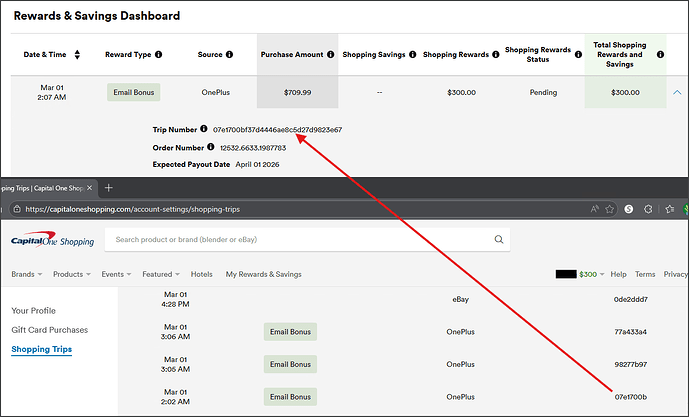Expand the Featured dropdown menu
The image size is (689, 417).
[161, 274]
